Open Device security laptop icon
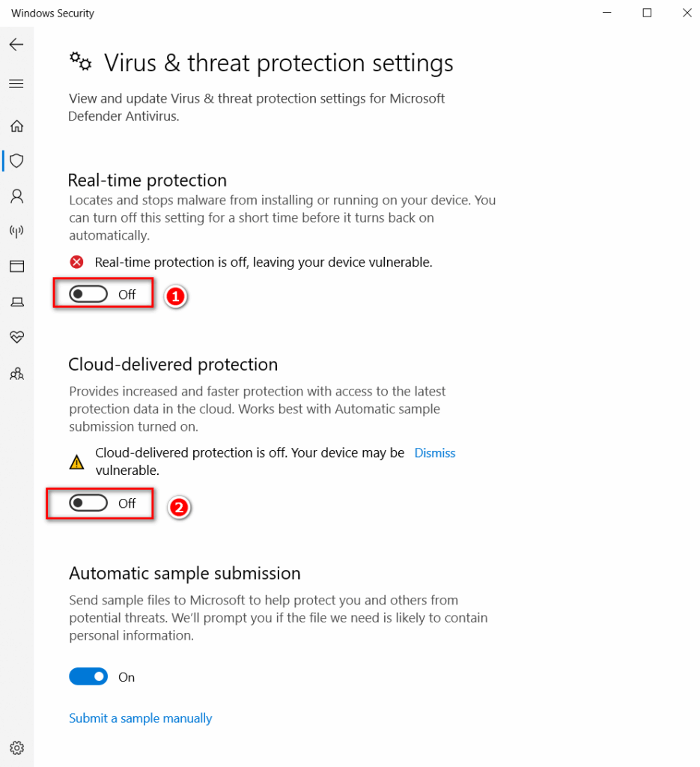Image resolution: width=700 pixels, height=767 pixels. click(x=16, y=302)
